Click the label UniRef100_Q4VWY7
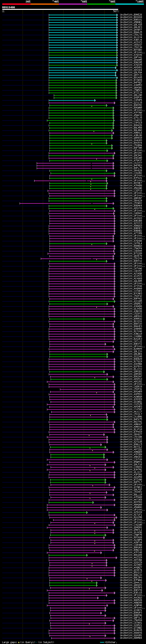Screen dimensions: 146x644 (x=131, y=30)
